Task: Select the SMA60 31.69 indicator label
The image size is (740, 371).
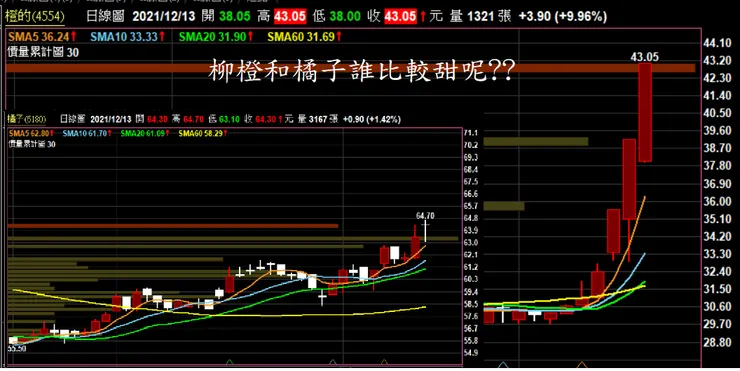Action: pyautogui.click(x=305, y=36)
